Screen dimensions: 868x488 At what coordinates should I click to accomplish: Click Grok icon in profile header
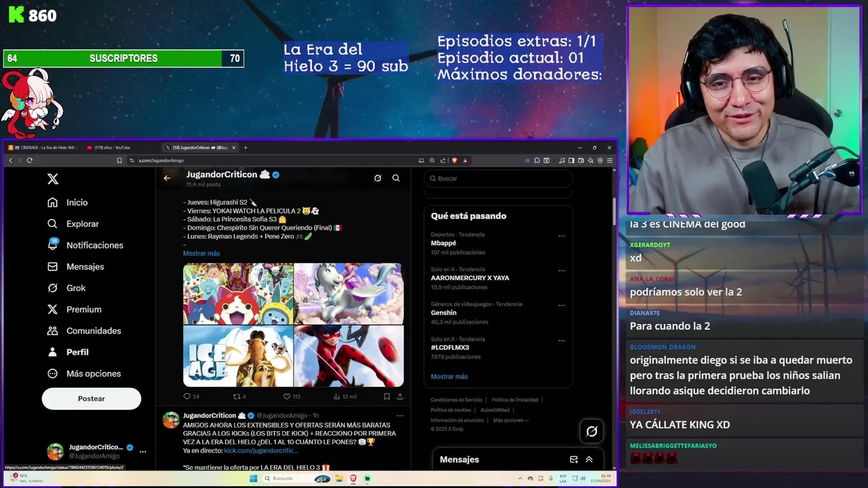coord(378,178)
